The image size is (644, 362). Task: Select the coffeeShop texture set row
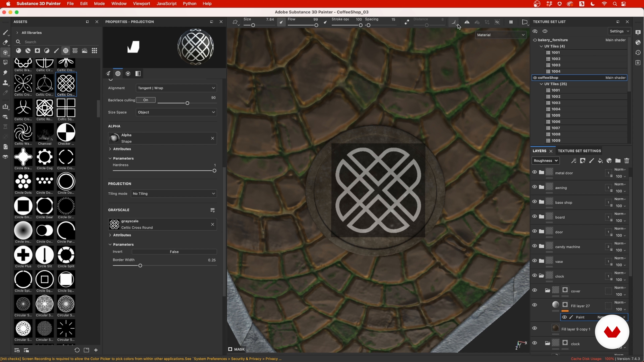click(579, 78)
